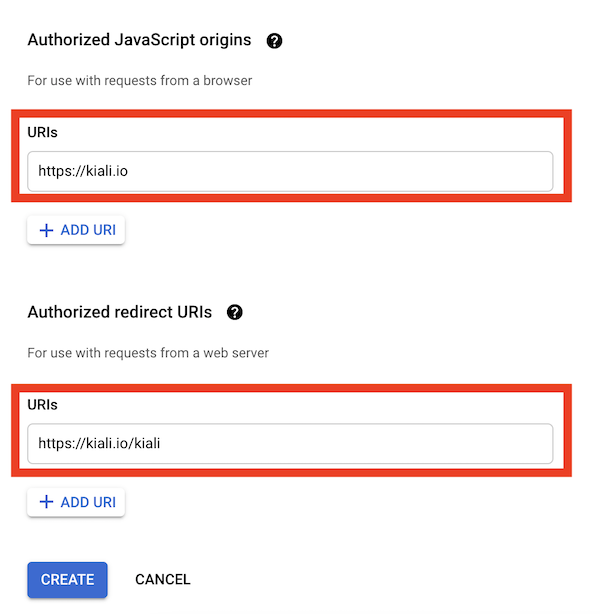Open help for Authorized redirect URIs
Viewport: 600px width, 614px height.
[x=235, y=312]
